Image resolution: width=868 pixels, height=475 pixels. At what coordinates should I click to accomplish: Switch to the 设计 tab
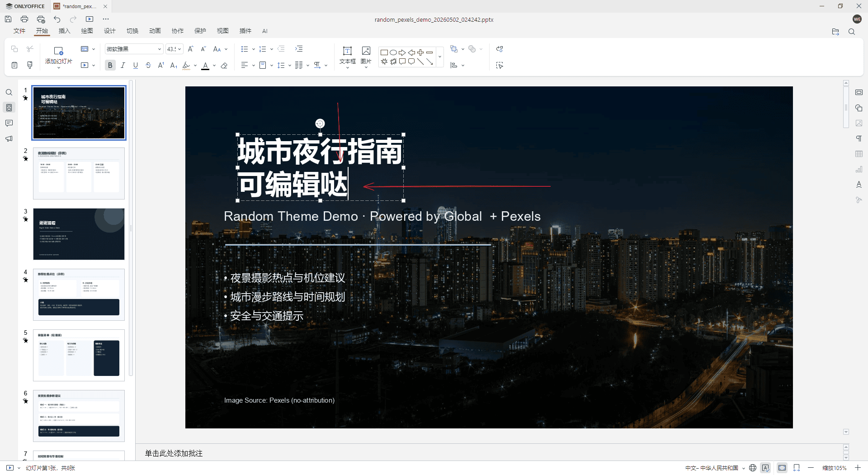tap(110, 31)
